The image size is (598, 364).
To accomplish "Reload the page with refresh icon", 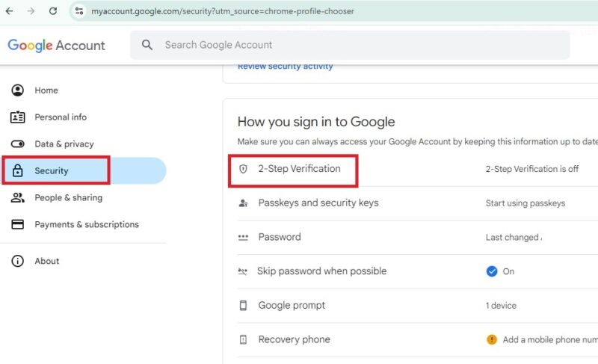I will (x=53, y=11).
